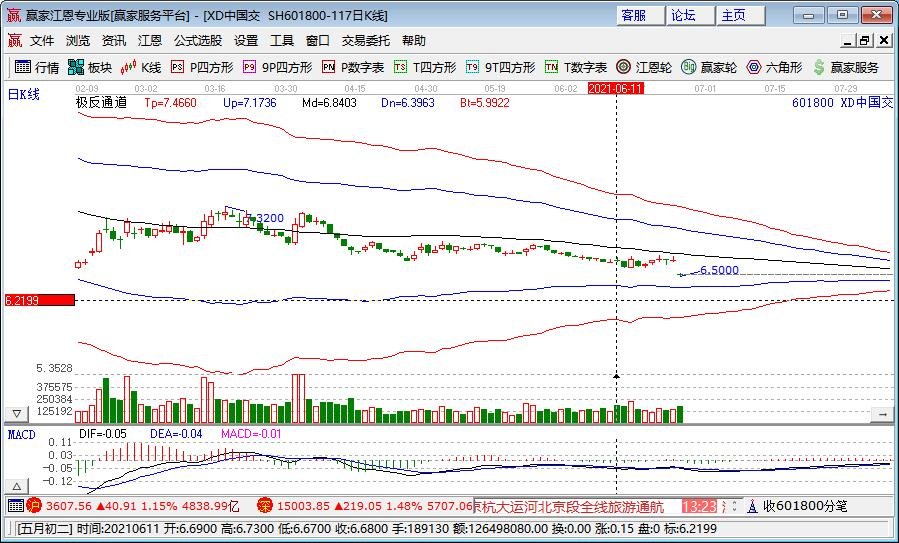
Task: Select the 2021-06-11 date marker
Action: click(x=616, y=88)
